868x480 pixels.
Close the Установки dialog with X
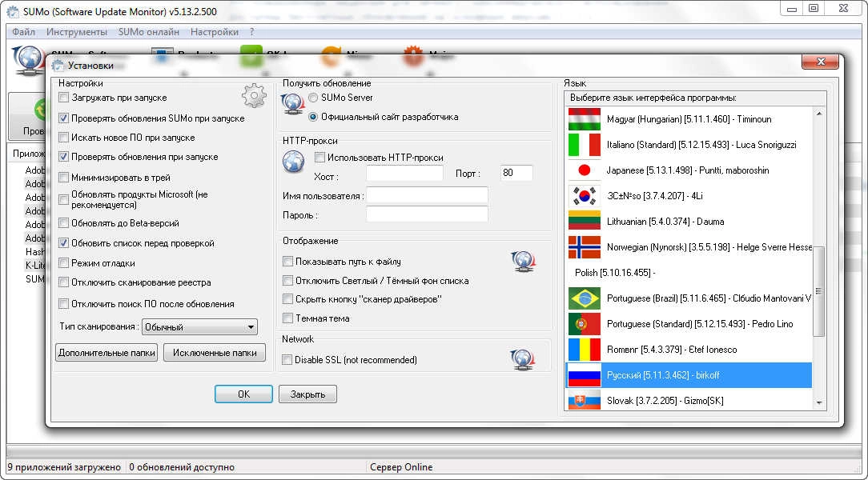point(821,62)
